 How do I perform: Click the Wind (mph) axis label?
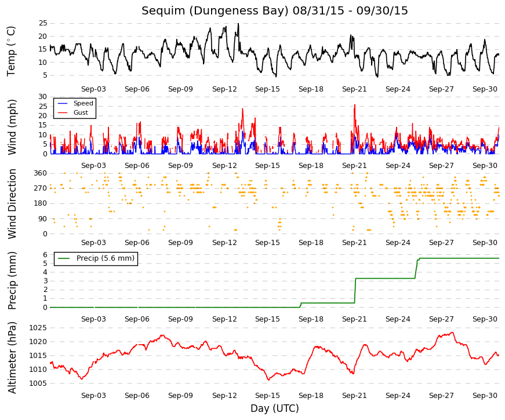11,127
